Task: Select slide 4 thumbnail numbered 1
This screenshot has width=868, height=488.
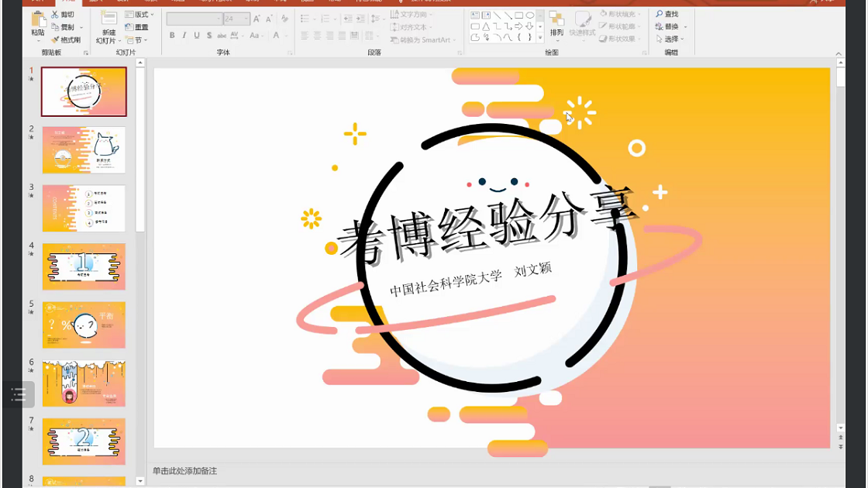Action: click(x=84, y=266)
